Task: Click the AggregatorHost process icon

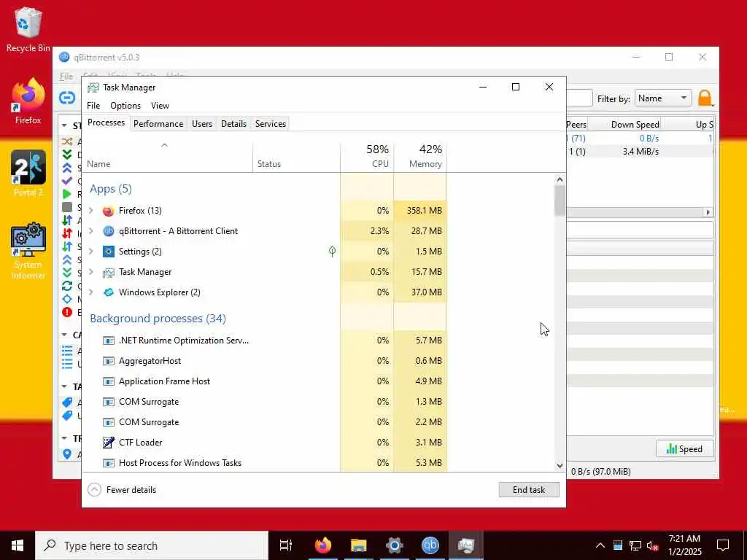Action: pos(109,361)
